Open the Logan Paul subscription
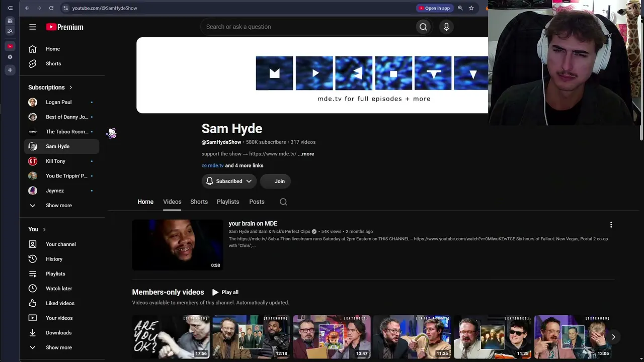The height and width of the screenshot is (362, 644). click(61, 102)
